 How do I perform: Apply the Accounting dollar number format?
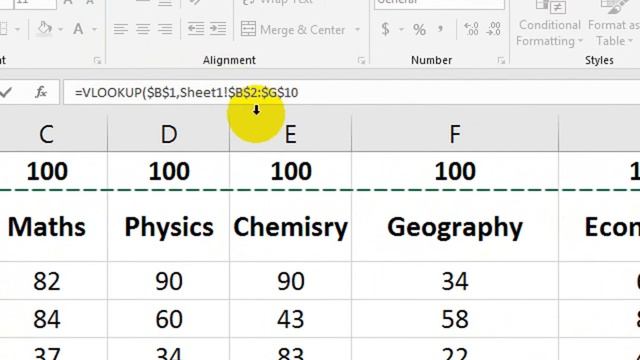pos(385,29)
